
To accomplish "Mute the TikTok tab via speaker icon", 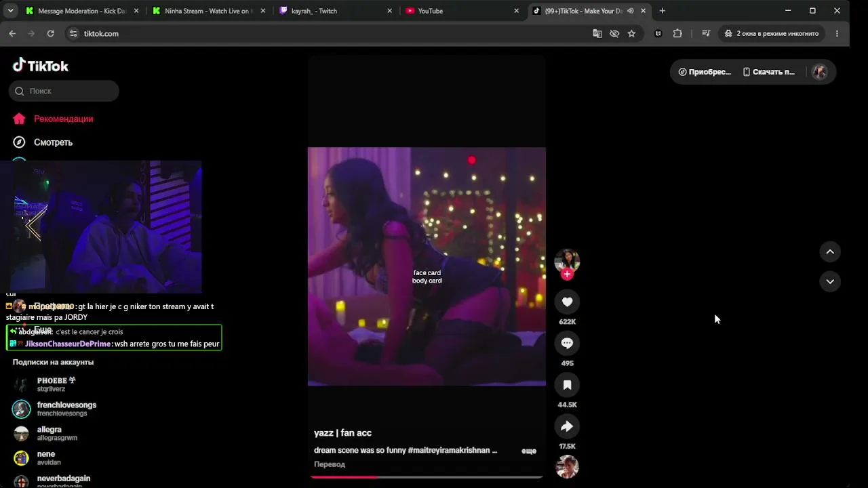I will tap(631, 11).
